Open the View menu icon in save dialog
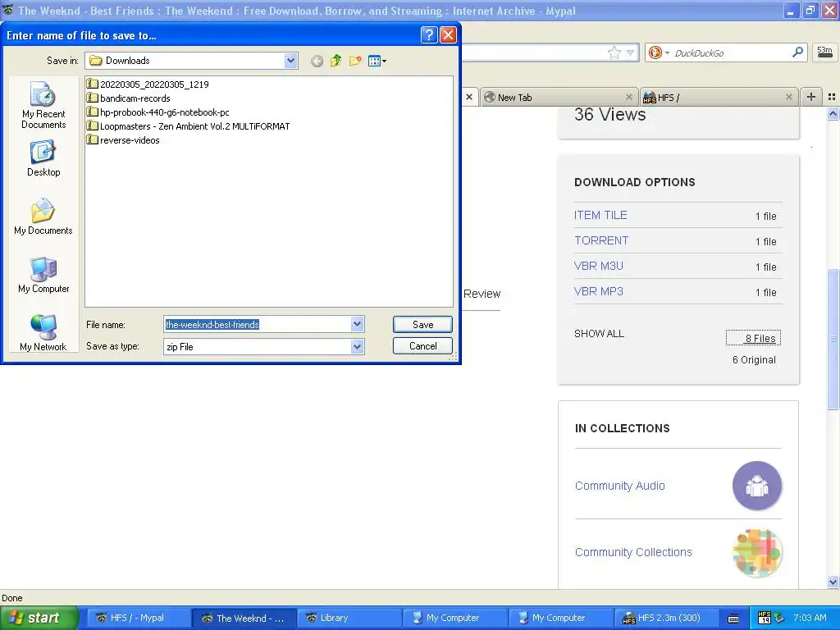840x630 pixels. 377,61
